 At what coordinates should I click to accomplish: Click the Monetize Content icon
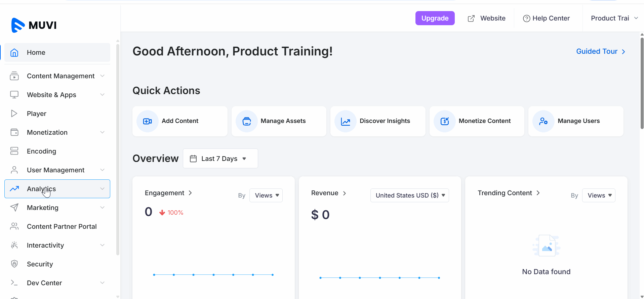444,121
